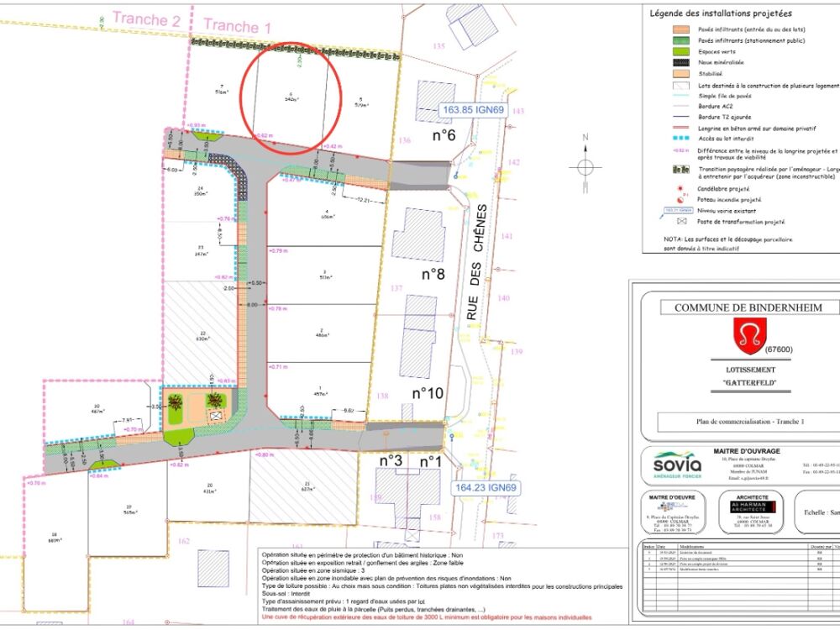The image size is (840, 630).
Task: Select the poste de transformation projeté envelope symbol
Action: 681,221
